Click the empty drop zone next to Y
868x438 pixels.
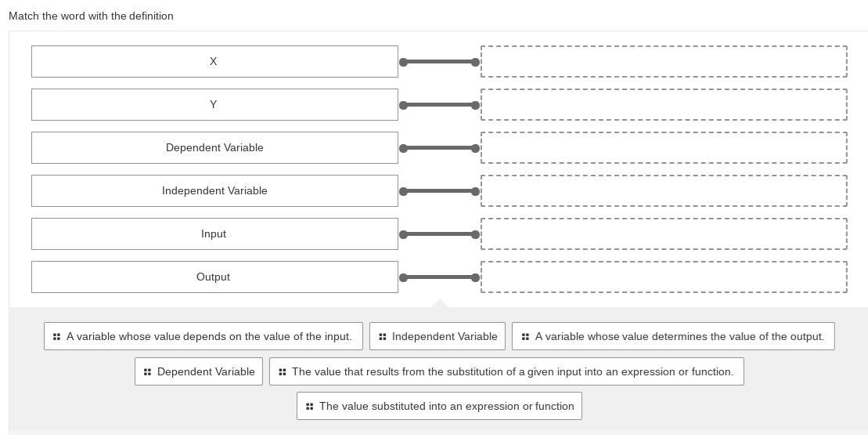pyautogui.click(x=664, y=105)
